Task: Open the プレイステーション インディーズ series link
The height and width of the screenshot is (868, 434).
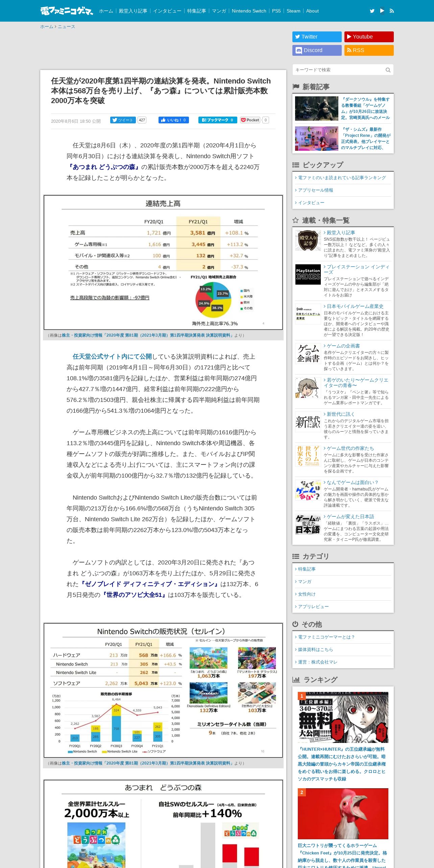Action: click(x=357, y=269)
